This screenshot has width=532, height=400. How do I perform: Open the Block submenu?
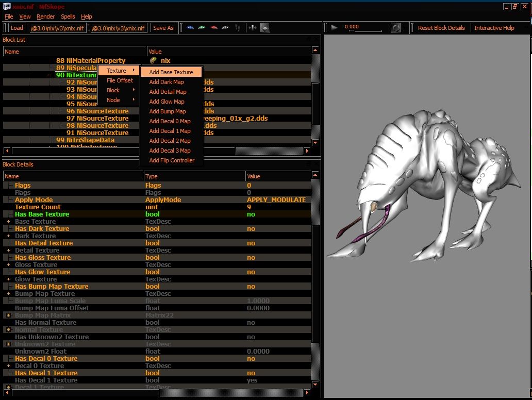point(119,90)
